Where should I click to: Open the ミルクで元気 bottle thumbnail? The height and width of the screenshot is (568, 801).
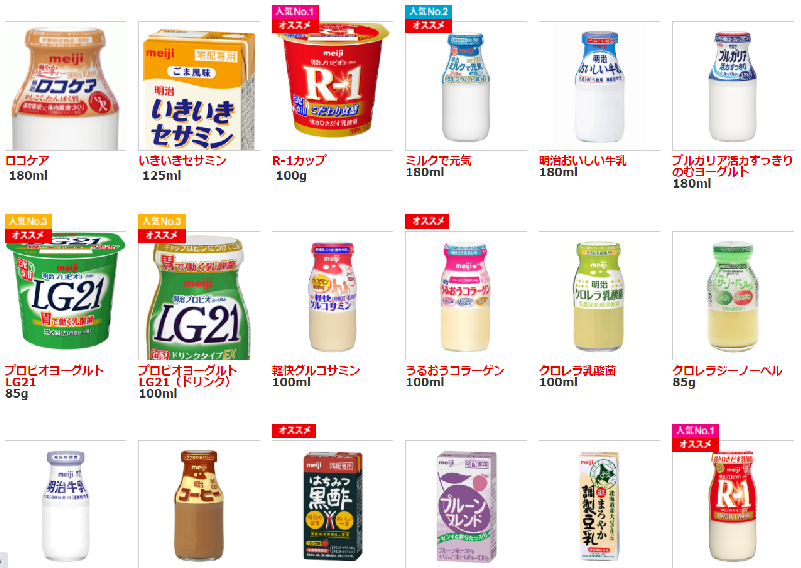point(465,87)
